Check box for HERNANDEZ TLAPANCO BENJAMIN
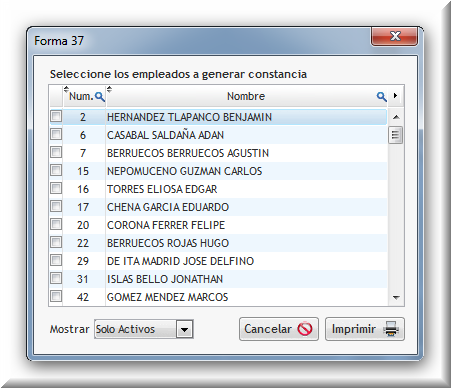The image size is (451, 388). click(x=56, y=116)
